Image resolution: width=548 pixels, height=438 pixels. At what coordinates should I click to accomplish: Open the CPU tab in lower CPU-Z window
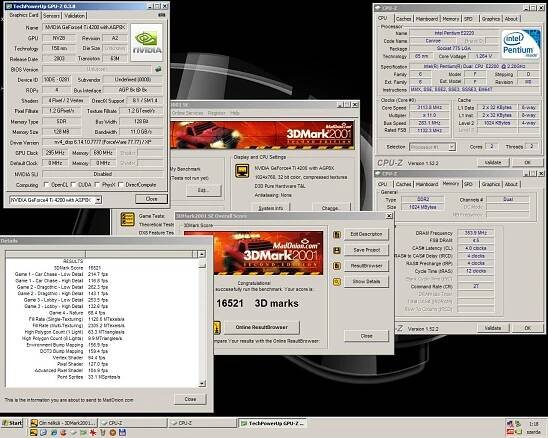point(383,184)
